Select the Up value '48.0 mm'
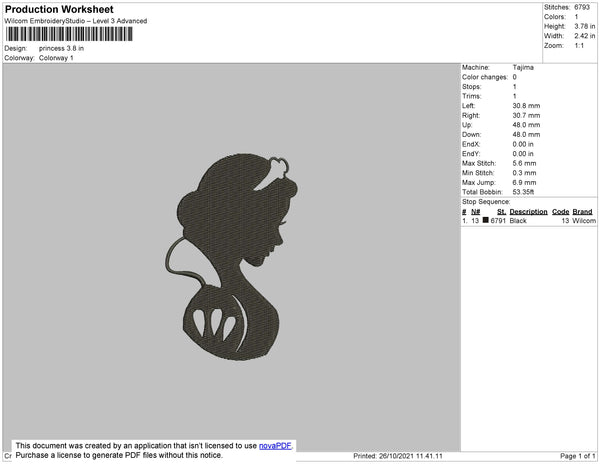The height and width of the screenshot is (464, 600). tap(526, 125)
